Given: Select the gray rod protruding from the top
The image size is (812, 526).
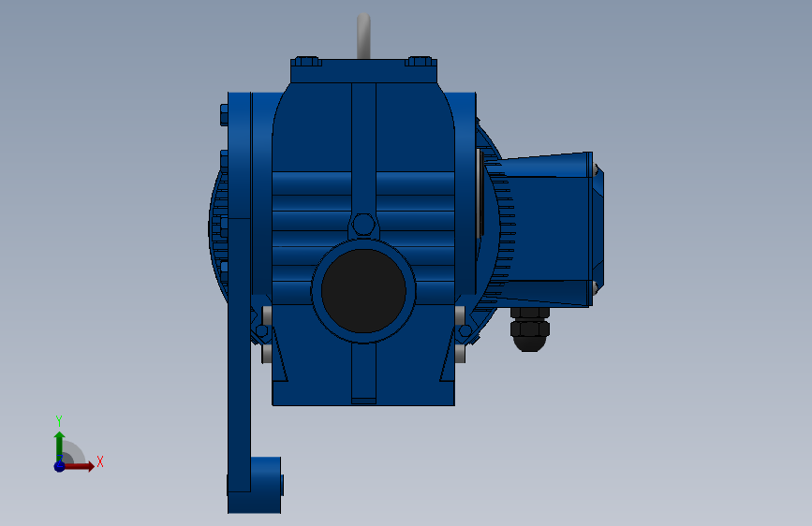Looking at the screenshot, I should 363,36.
